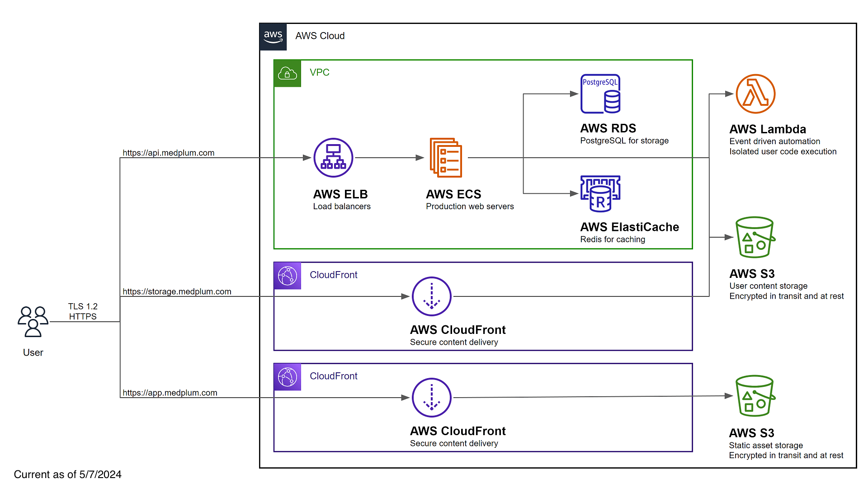Click the Isolated user code execution text

click(783, 151)
